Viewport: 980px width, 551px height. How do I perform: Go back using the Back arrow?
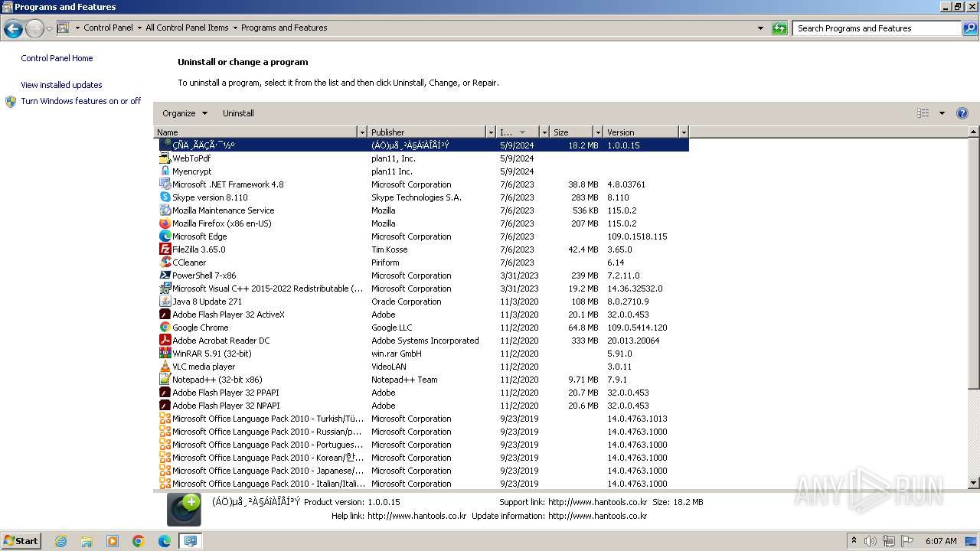pyautogui.click(x=13, y=29)
